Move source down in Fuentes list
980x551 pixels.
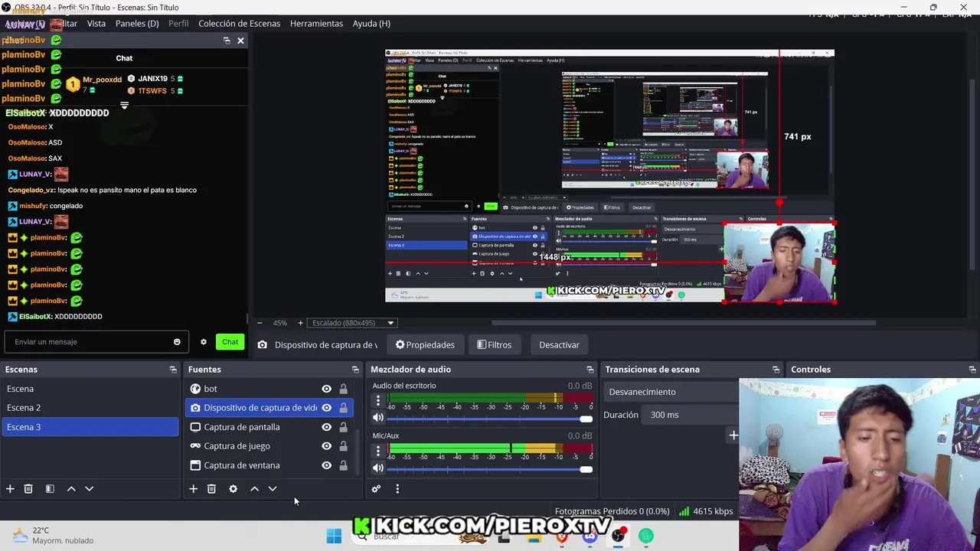point(273,488)
